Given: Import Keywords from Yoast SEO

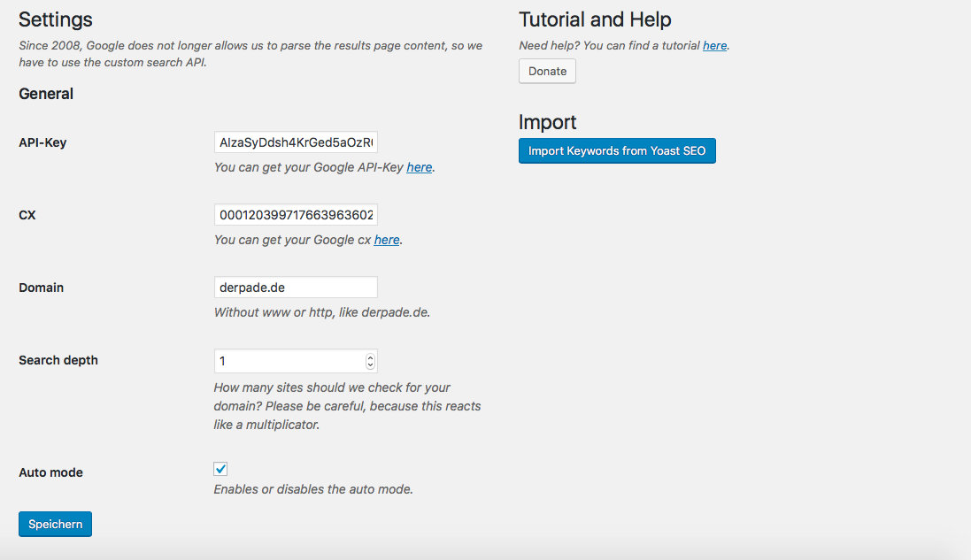Looking at the screenshot, I should (x=617, y=151).
